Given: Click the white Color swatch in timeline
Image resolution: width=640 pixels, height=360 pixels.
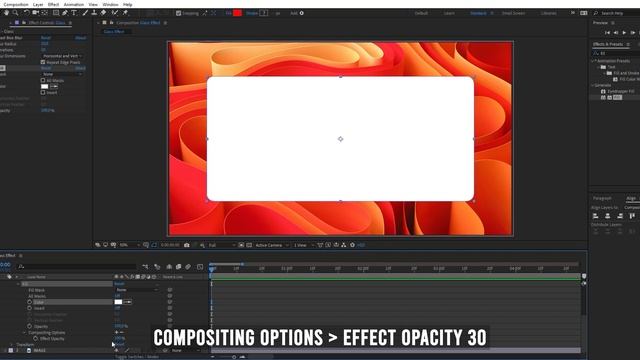Looking at the screenshot, I should (x=118, y=302).
